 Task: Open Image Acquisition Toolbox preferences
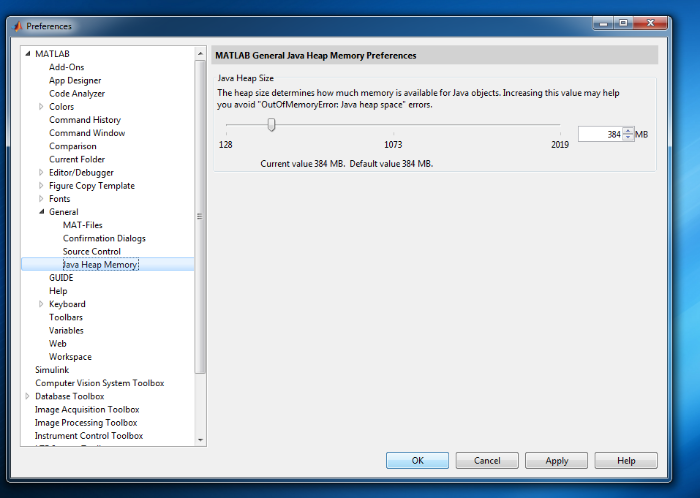(87, 409)
